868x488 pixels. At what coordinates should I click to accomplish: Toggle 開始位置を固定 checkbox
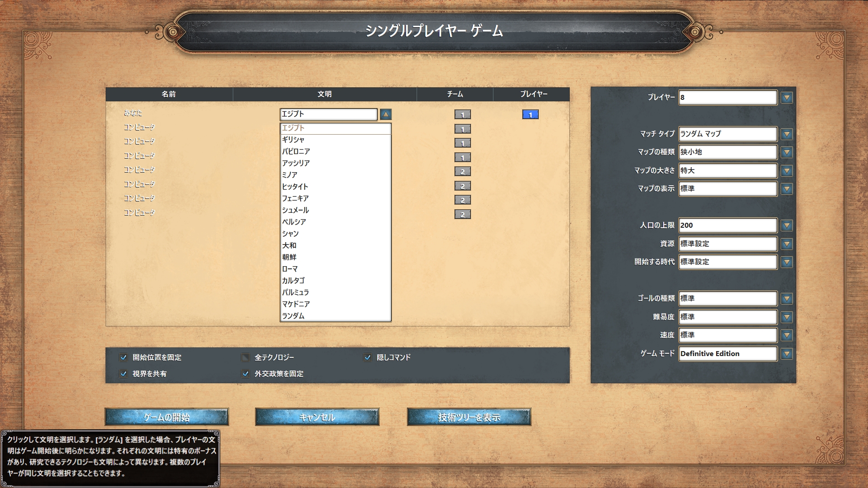123,357
